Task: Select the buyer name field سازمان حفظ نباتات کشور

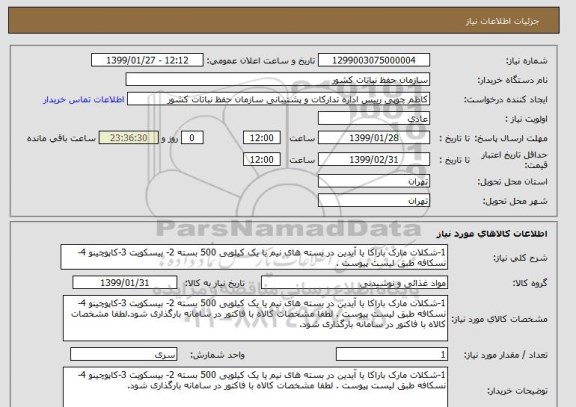Action: click(278, 80)
